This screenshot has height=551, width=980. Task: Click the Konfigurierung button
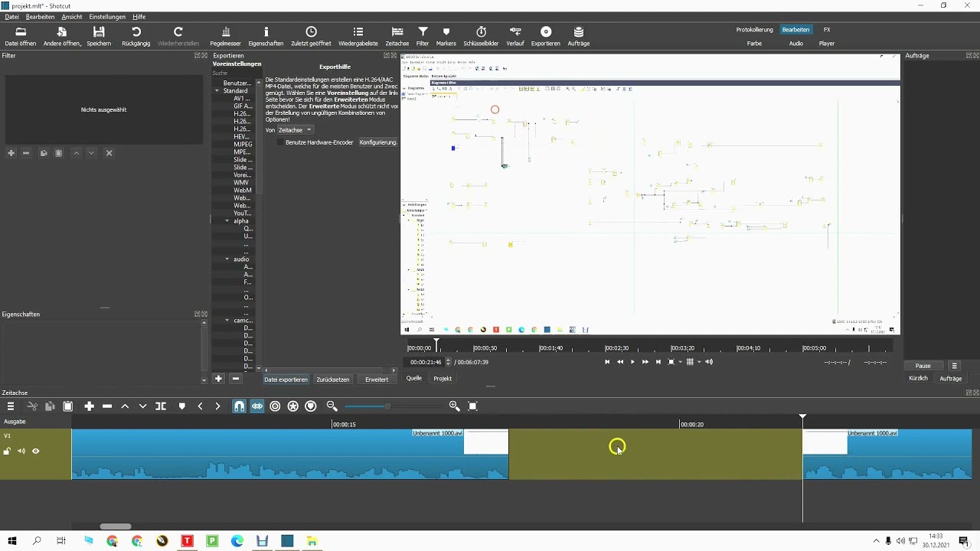tap(378, 142)
